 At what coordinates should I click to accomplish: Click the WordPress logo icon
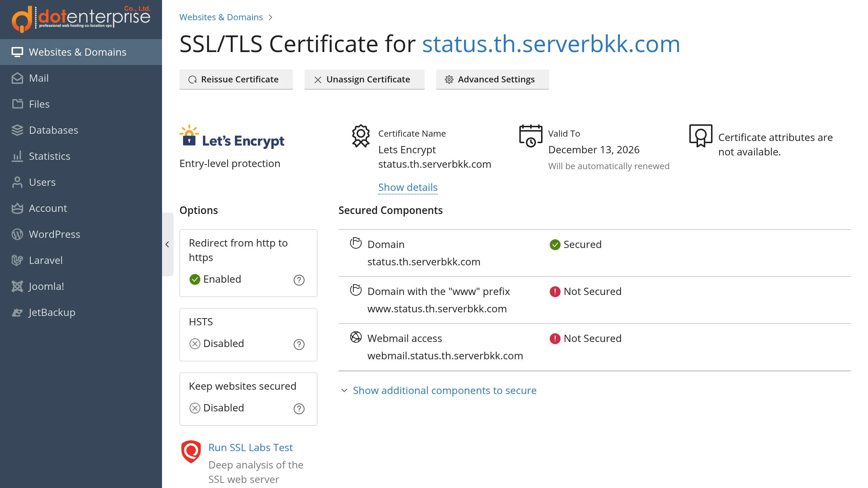coord(17,234)
